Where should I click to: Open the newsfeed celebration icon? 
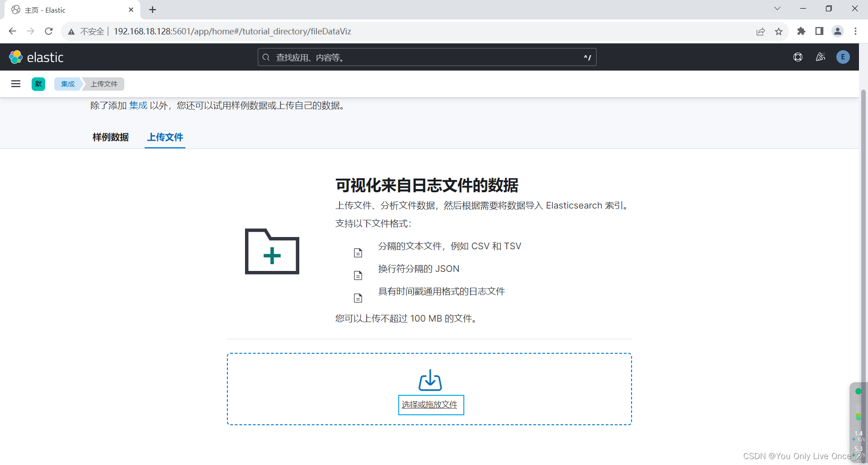pos(821,57)
